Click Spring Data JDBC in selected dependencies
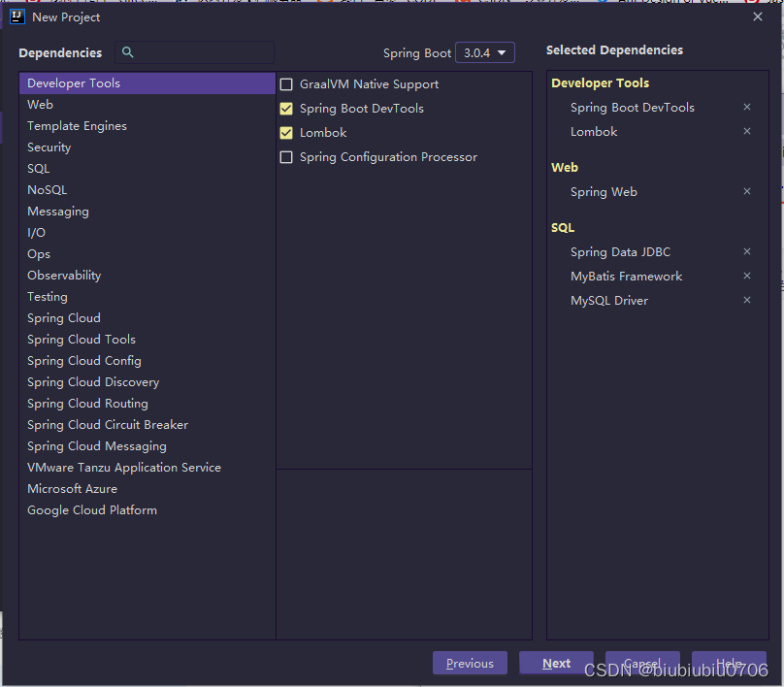 coord(620,252)
